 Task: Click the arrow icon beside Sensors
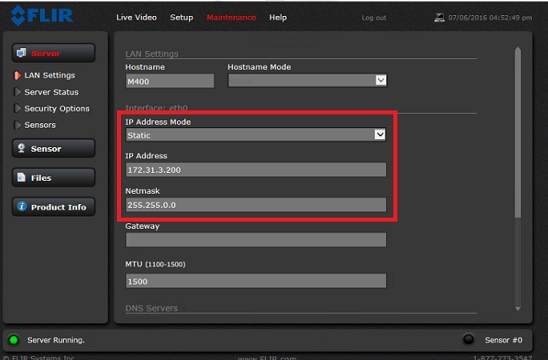(x=17, y=125)
